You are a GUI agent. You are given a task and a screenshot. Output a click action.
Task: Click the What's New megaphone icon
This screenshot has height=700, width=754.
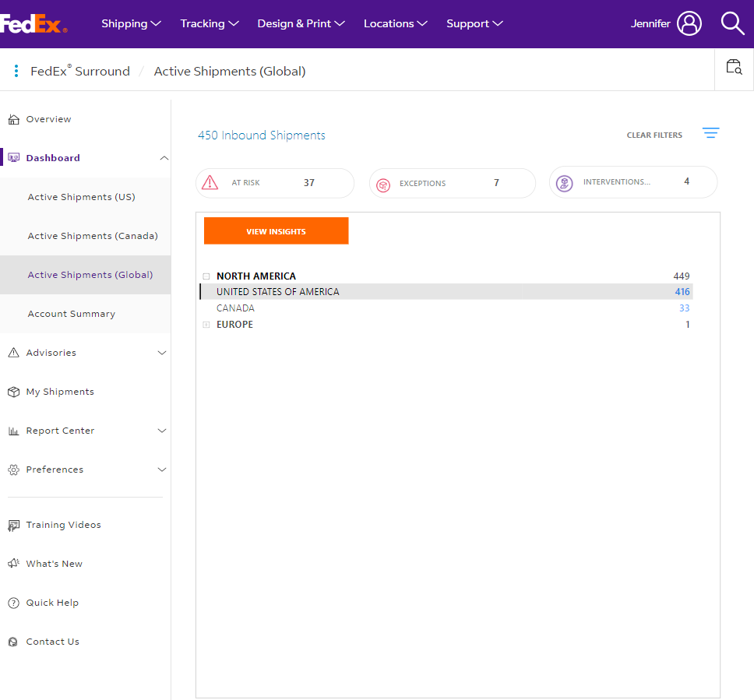click(14, 563)
